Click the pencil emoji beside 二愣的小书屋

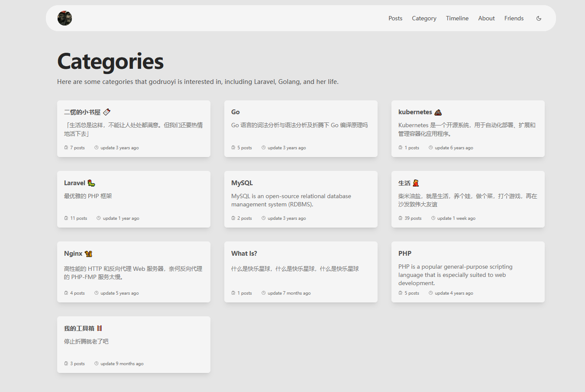pyautogui.click(x=107, y=112)
